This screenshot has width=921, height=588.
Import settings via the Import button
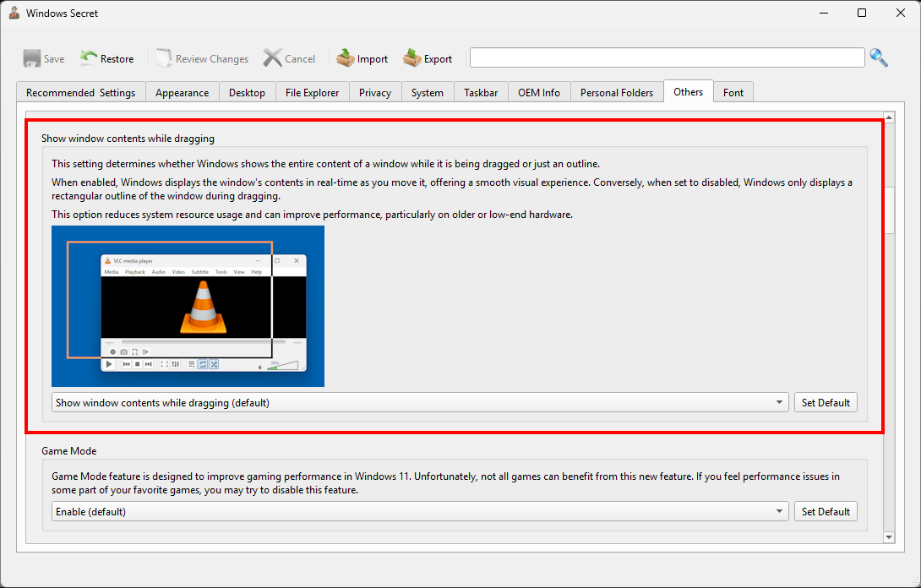pyautogui.click(x=362, y=58)
